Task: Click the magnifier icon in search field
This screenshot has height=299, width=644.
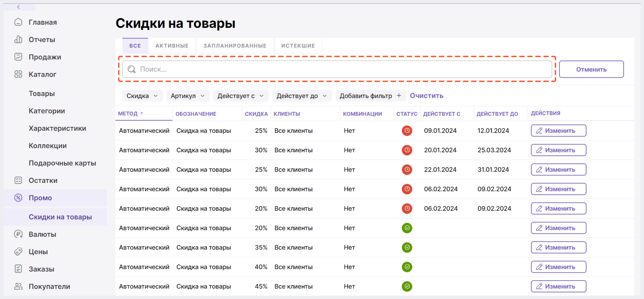Action: pos(132,69)
